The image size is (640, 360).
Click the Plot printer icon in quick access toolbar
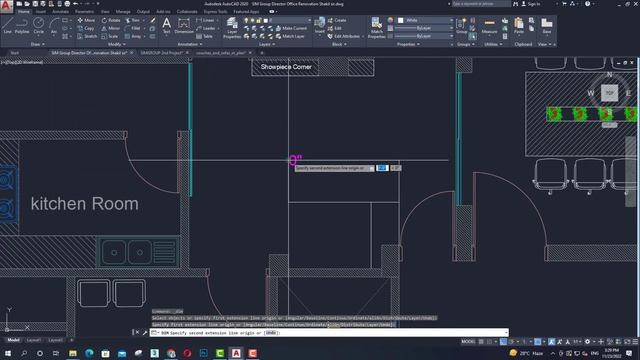tap(67, 4)
